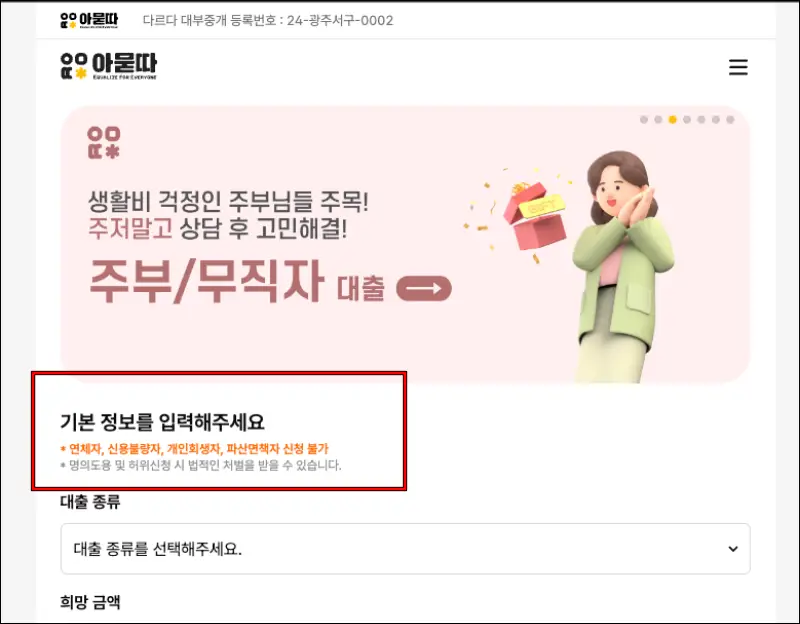Click the 대출 종류 field label
This screenshot has width=800, height=624.
tap(90, 502)
